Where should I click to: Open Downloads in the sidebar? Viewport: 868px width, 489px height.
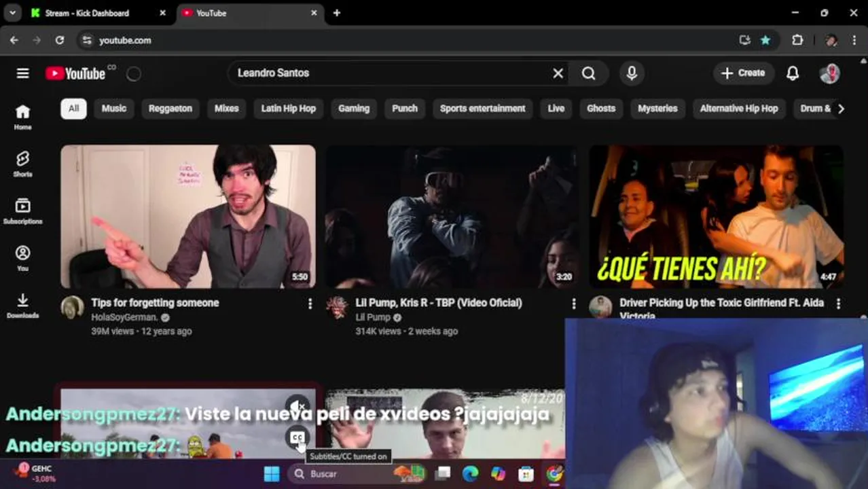pyautogui.click(x=22, y=306)
